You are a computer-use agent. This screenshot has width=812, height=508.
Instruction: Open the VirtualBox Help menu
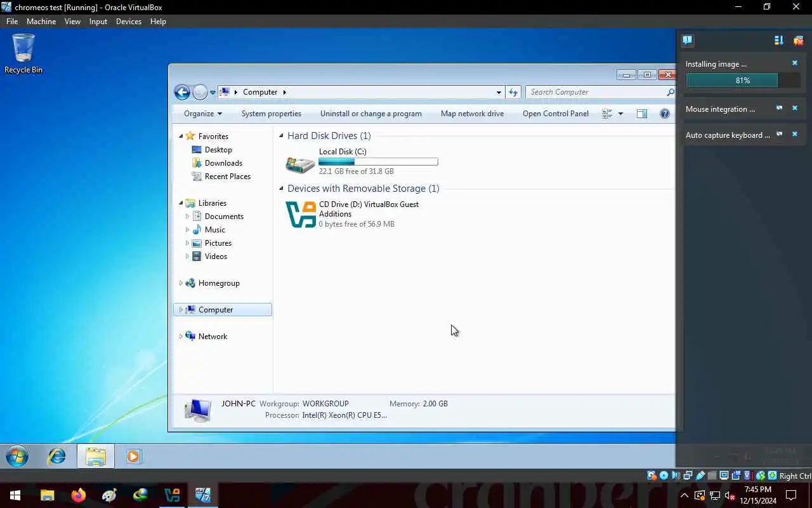click(x=158, y=21)
